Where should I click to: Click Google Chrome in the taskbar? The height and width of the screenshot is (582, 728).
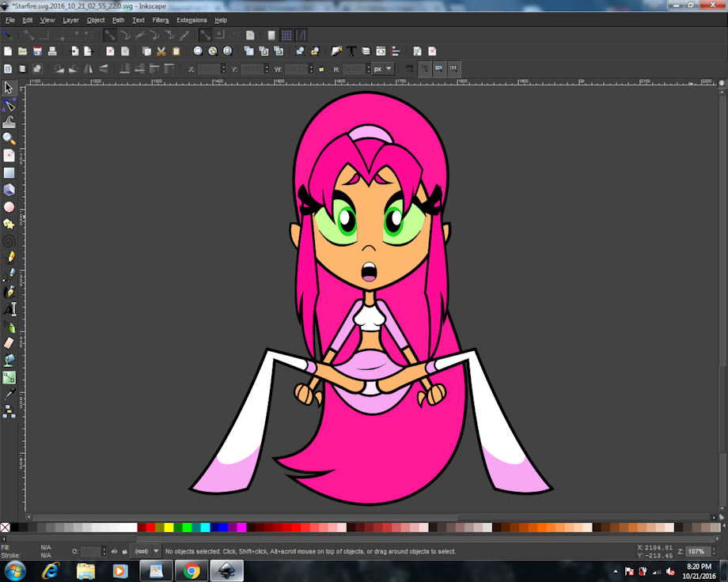tap(191, 571)
